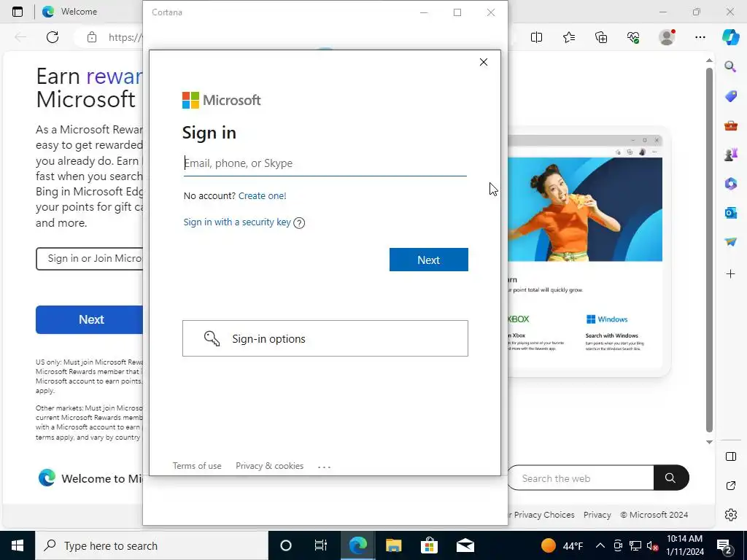Open sidebar external link icon
Screen dimensions: 747x560
pyautogui.click(x=731, y=486)
